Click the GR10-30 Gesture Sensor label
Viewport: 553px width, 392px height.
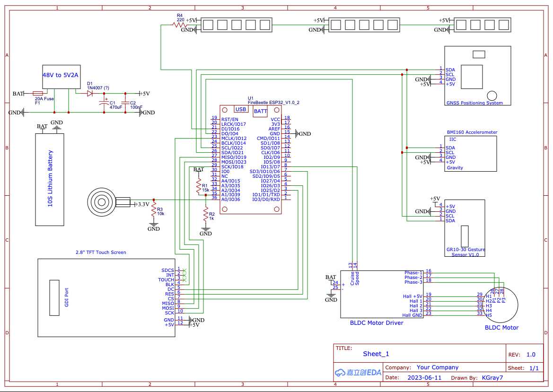coord(465,252)
